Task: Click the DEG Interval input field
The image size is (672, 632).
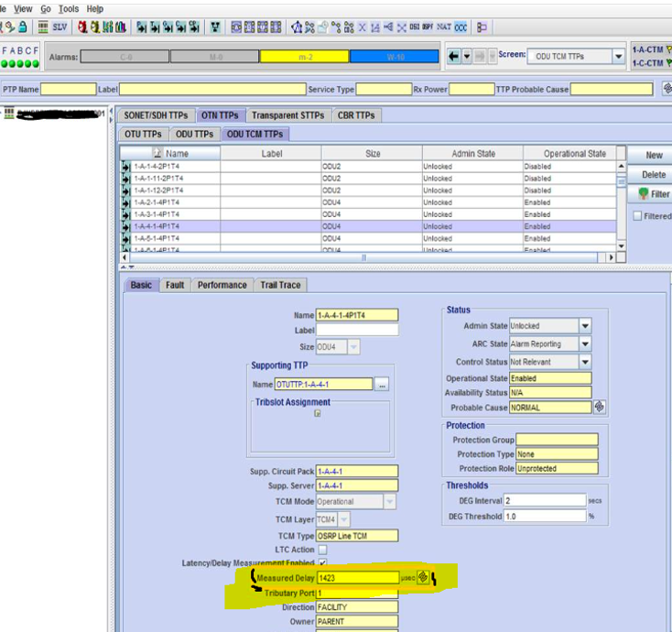Action: click(544, 501)
